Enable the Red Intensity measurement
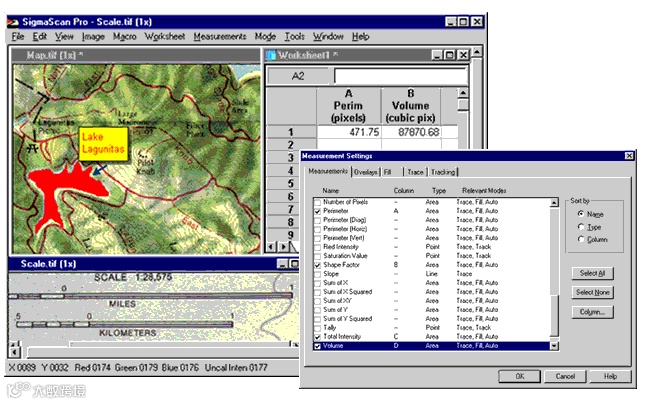Screen dimensions: 648x404 coord(317,247)
